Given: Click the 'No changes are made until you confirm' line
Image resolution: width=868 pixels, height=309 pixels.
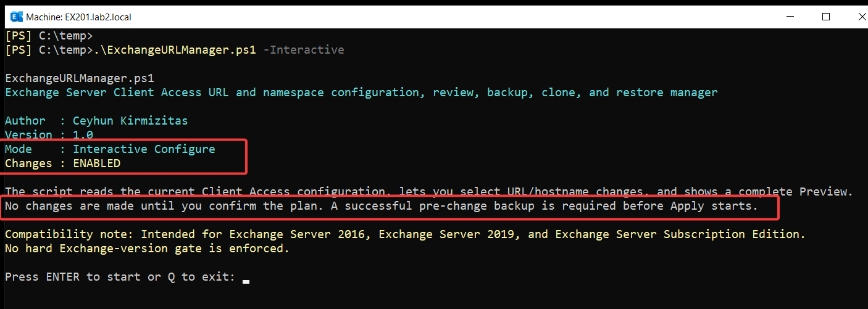Looking at the screenshot, I should tap(381, 206).
